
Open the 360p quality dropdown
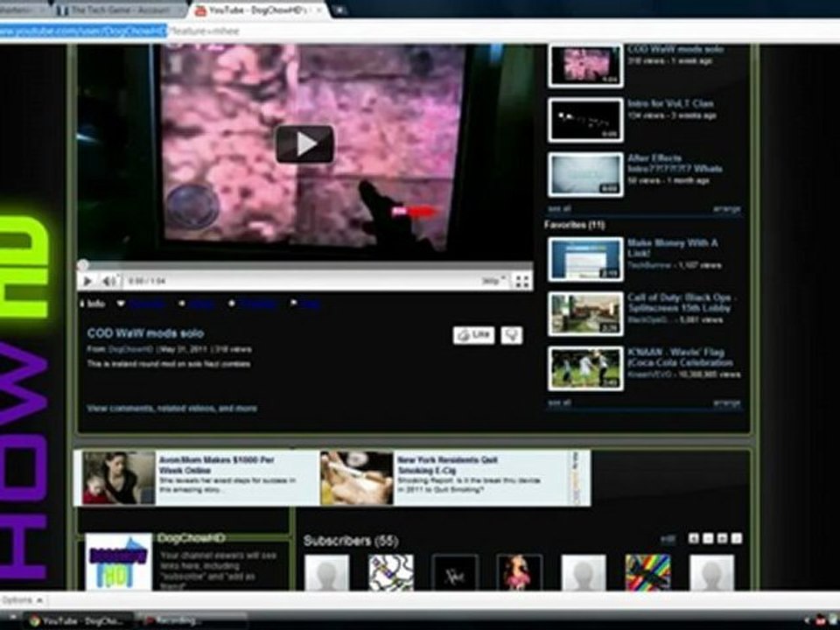tap(493, 281)
